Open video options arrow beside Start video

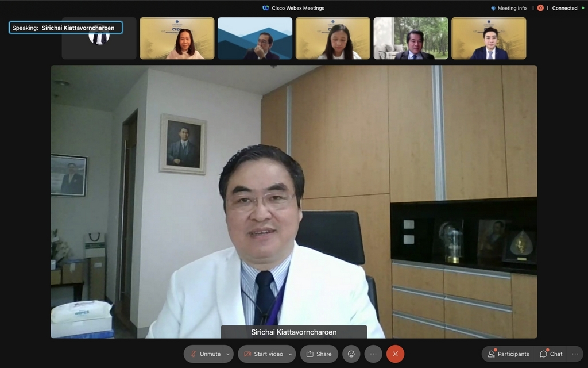tap(291, 354)
